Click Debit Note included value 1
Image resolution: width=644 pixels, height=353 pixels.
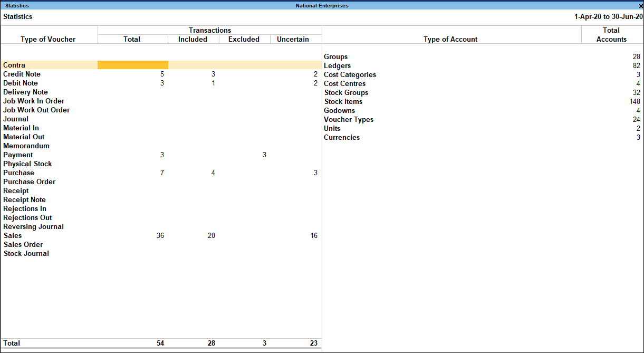pyautogui.click(x=213, y=83)
